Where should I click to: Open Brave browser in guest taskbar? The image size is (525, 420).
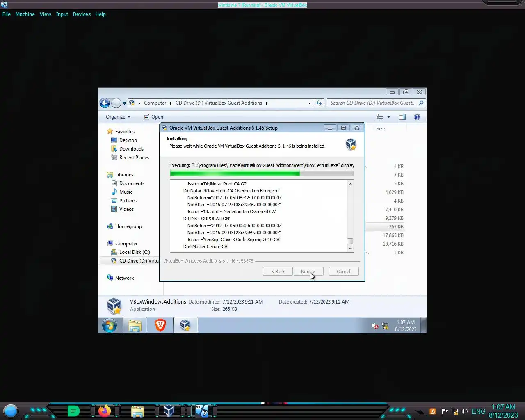pyautogui.click(x=160, y=326)
